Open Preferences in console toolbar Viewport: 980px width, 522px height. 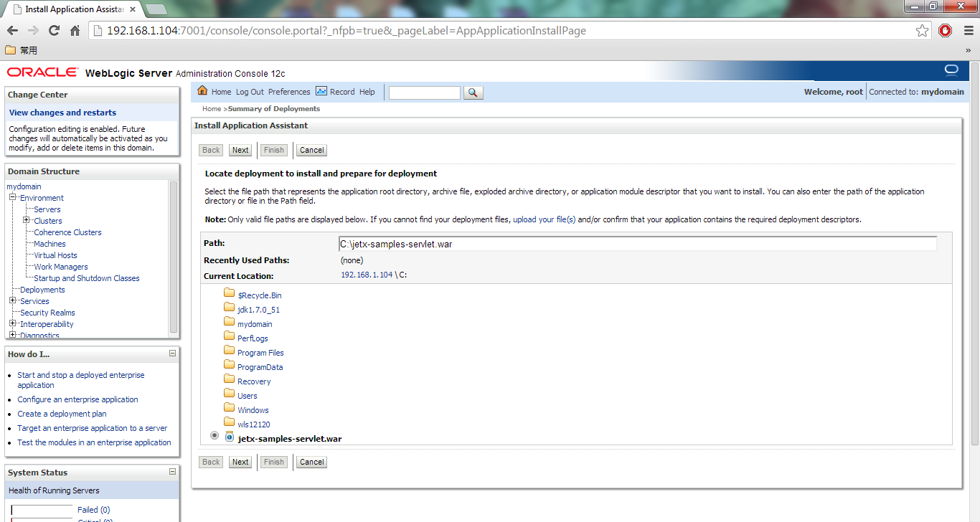coord(289,92)
